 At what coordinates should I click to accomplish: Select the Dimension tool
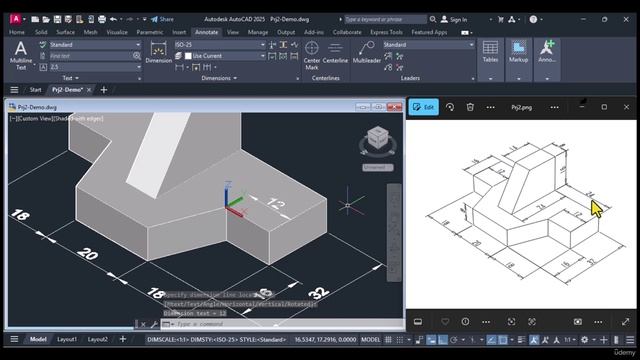(x=158, y=52)
